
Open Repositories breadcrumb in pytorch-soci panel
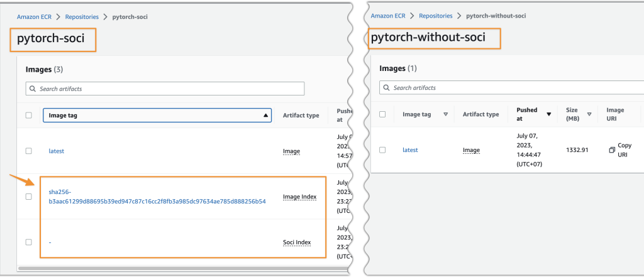[82, 17]
